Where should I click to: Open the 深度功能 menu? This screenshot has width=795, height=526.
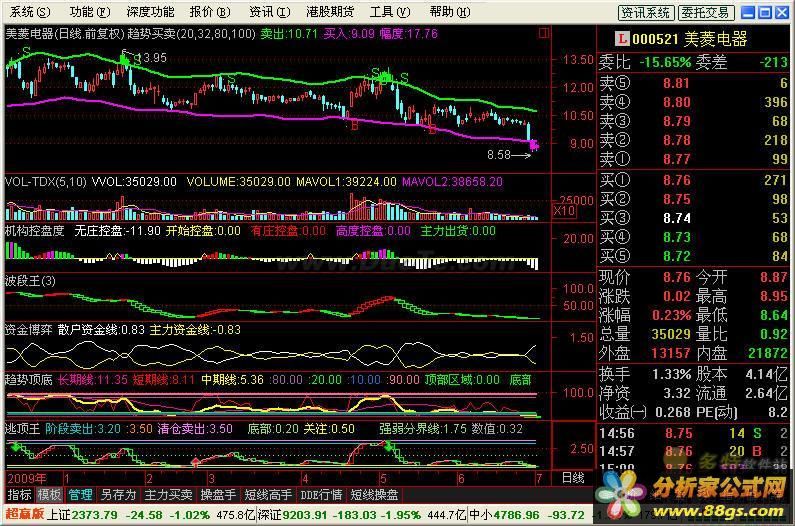point(150,12)
